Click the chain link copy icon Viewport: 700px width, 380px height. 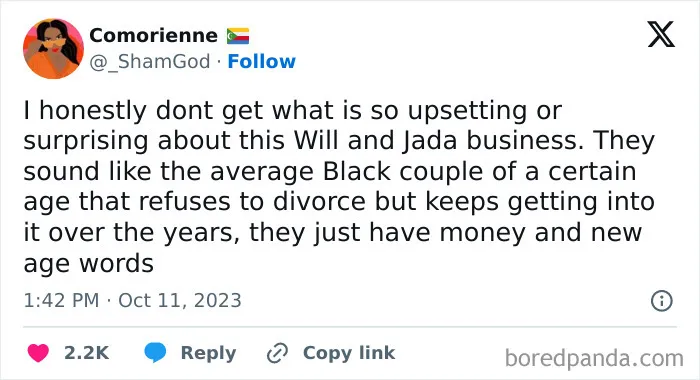pyautogui.click(x=277, y=353)
